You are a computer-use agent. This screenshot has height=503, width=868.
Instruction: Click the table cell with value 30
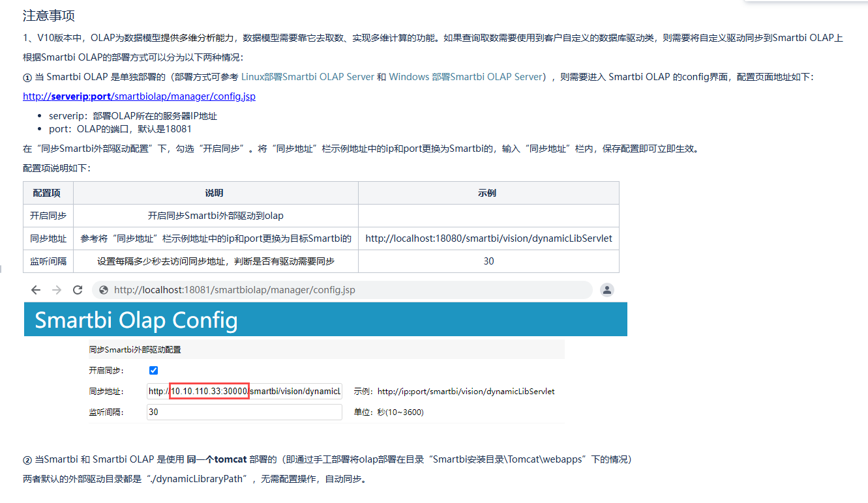(488, 261)
